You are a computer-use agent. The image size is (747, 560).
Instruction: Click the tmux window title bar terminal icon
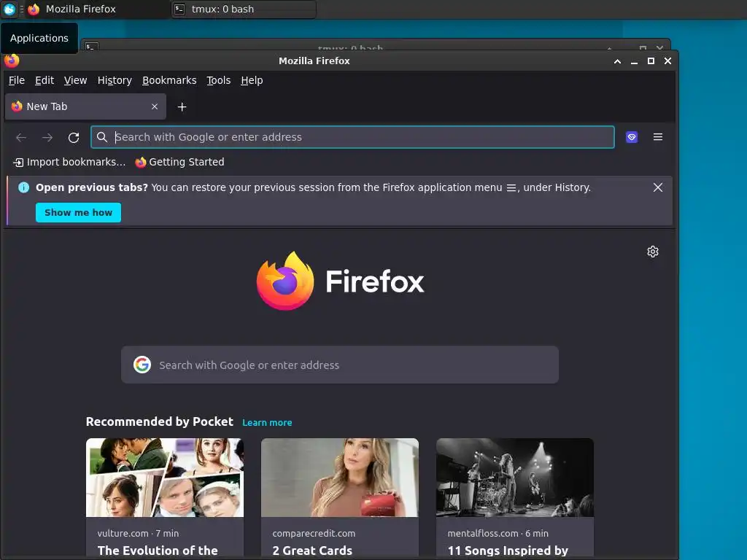point(92,47)
